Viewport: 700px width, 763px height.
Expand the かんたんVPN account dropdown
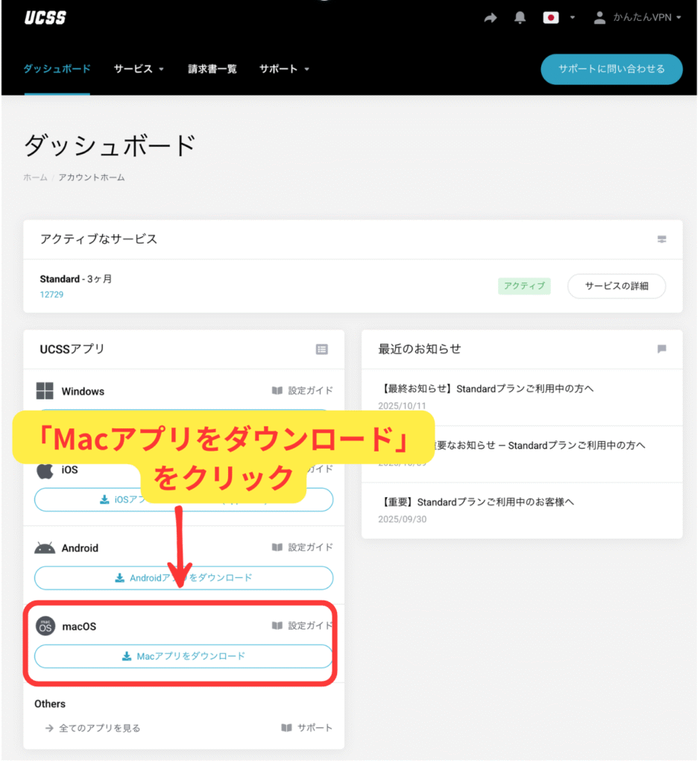click(638, 19)
